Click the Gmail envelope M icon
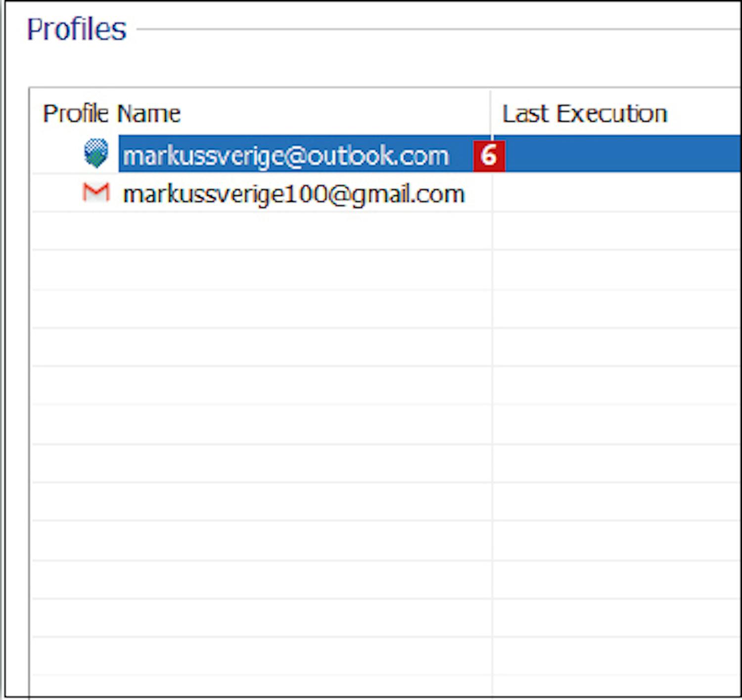 [x=96, y=192]
